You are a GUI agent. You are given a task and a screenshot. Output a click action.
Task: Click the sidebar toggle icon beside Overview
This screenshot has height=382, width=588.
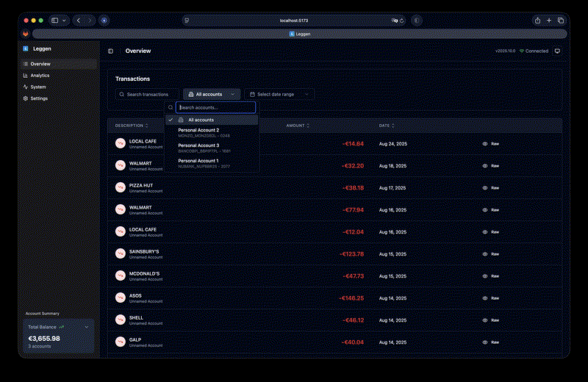(x=111, y=51)
